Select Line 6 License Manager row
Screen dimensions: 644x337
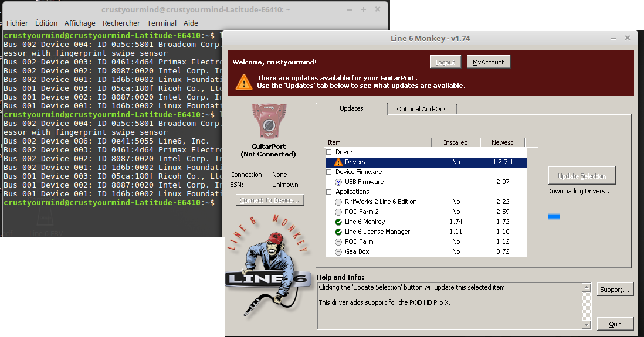426,232
